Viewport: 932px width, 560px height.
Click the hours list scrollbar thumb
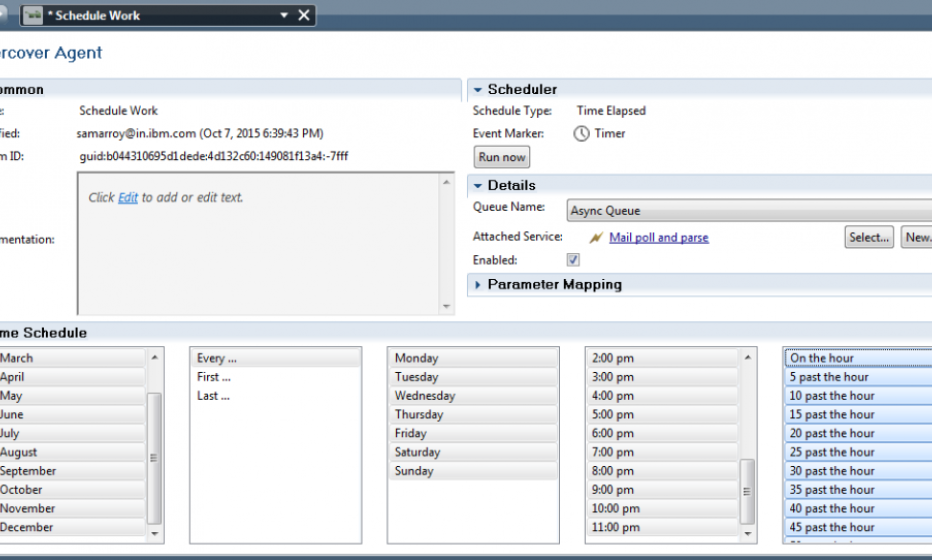click(747, 490)
